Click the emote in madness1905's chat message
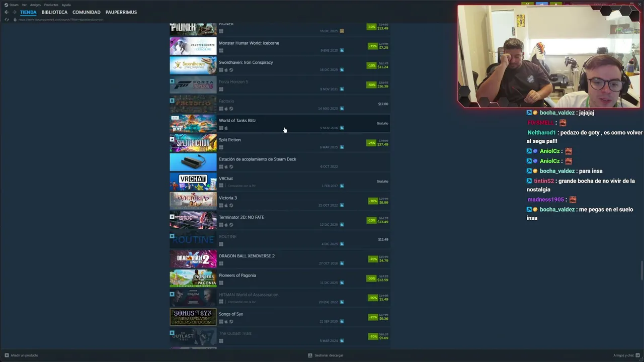644x362 pixels. pyautogui.click(x=573, y=200)
